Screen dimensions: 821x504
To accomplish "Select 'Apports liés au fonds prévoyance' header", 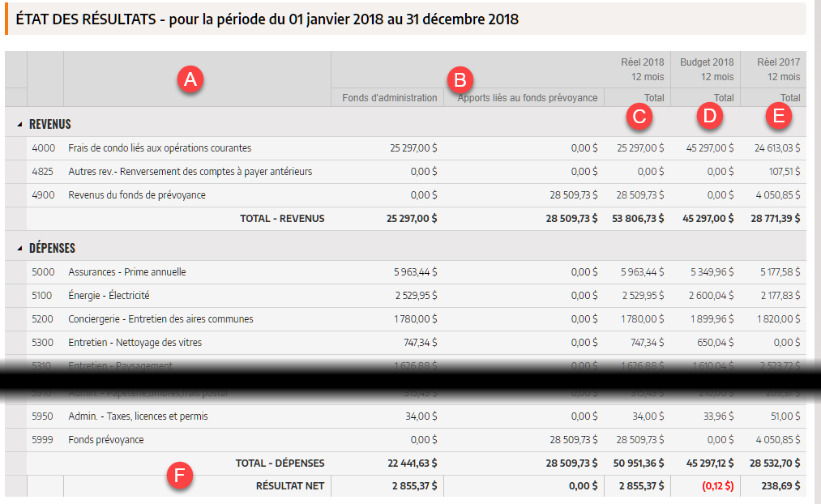I will coord(528,98).
